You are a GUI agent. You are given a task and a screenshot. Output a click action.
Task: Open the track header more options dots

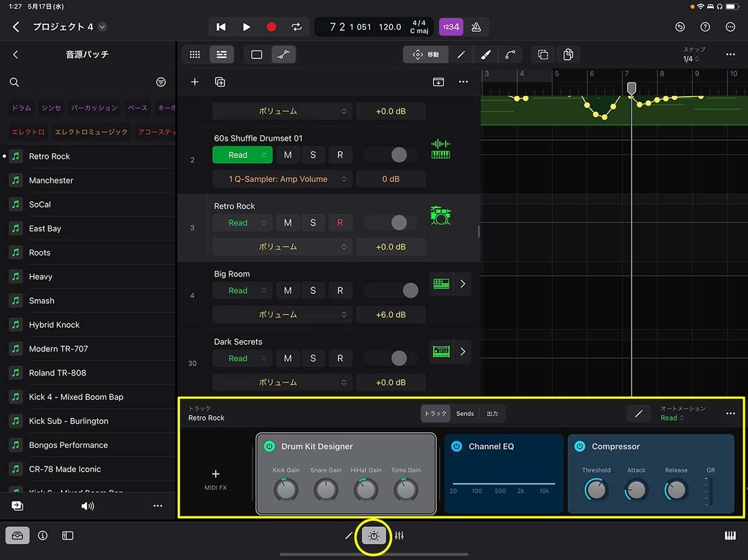coord(463,82)
